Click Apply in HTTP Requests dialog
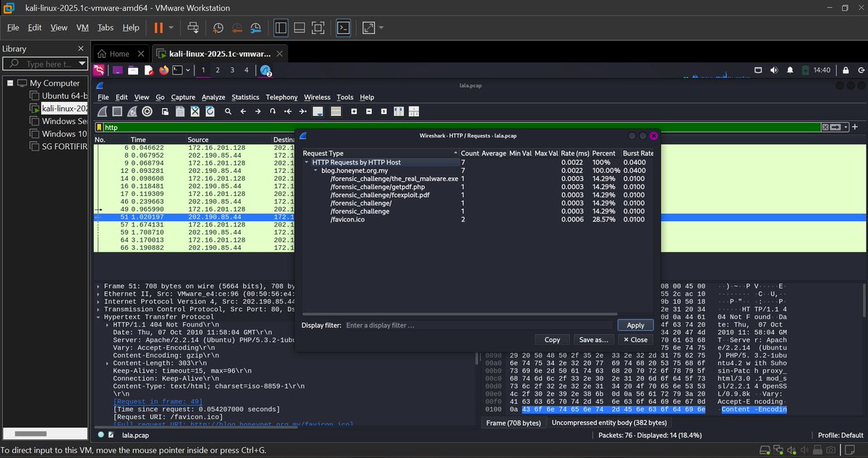The width and height of the screenshot is (868, 458). point(635,326)
